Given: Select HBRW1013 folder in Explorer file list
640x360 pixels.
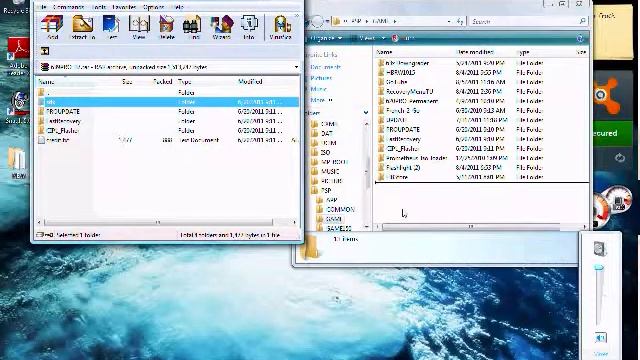Looking at the screenshot, I should pos(400,73).
